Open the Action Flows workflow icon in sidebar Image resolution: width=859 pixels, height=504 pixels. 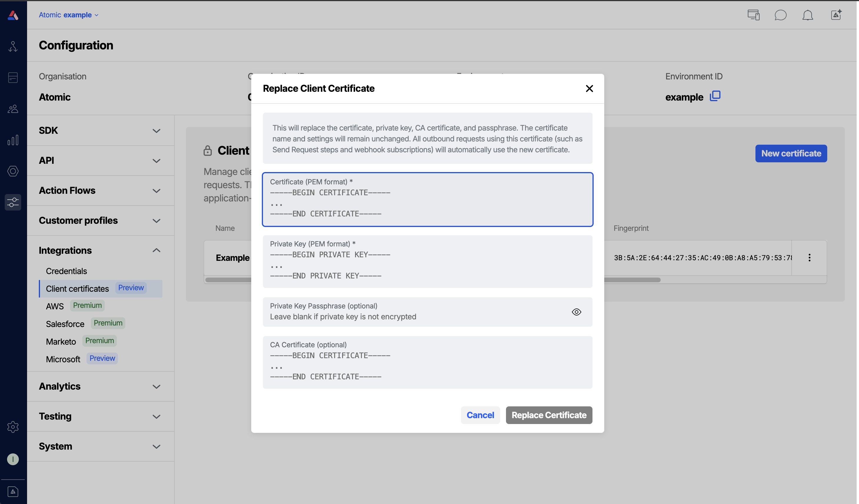[13, 46]
